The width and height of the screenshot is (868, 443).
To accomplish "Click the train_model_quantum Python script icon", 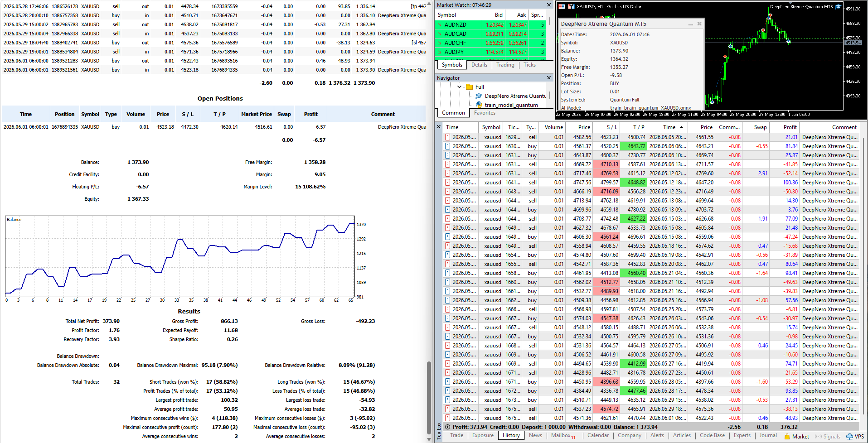I will pos(479,105).
